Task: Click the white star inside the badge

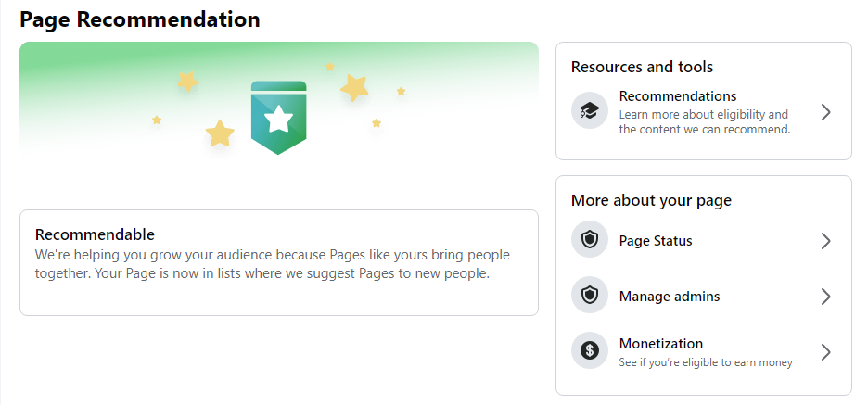Action: tap(278, 119)
